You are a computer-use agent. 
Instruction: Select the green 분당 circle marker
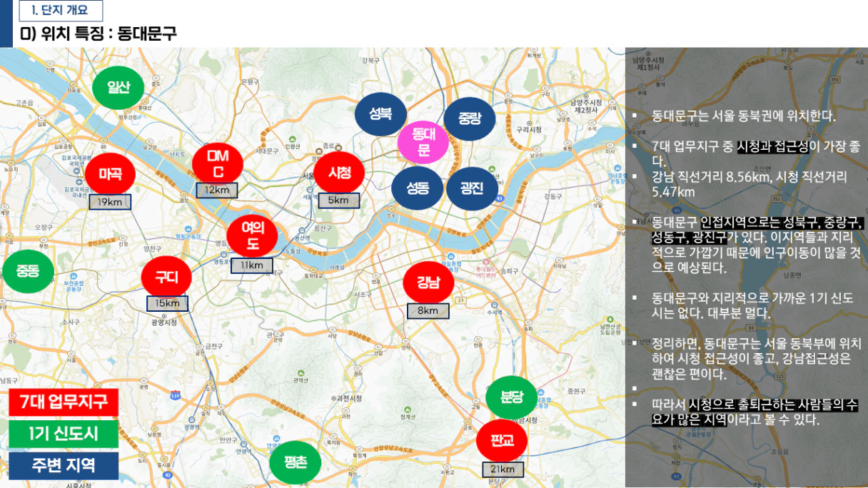tap(511, 397)
